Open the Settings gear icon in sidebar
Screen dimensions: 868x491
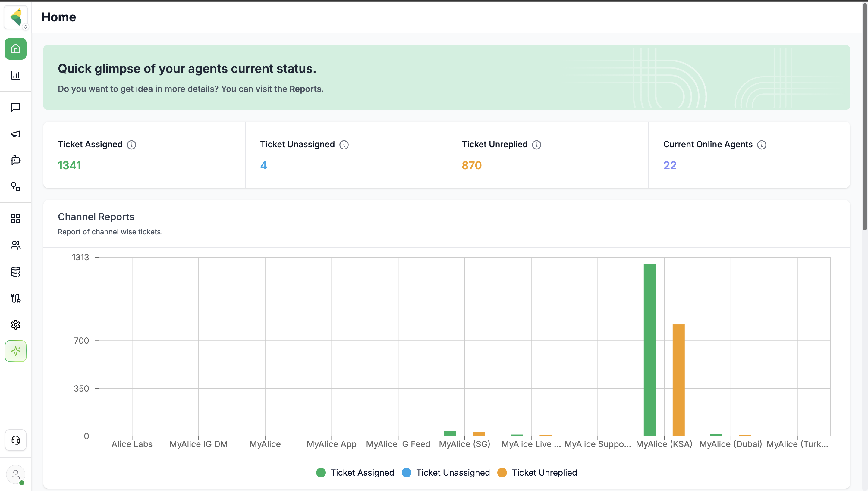[15, 325]
